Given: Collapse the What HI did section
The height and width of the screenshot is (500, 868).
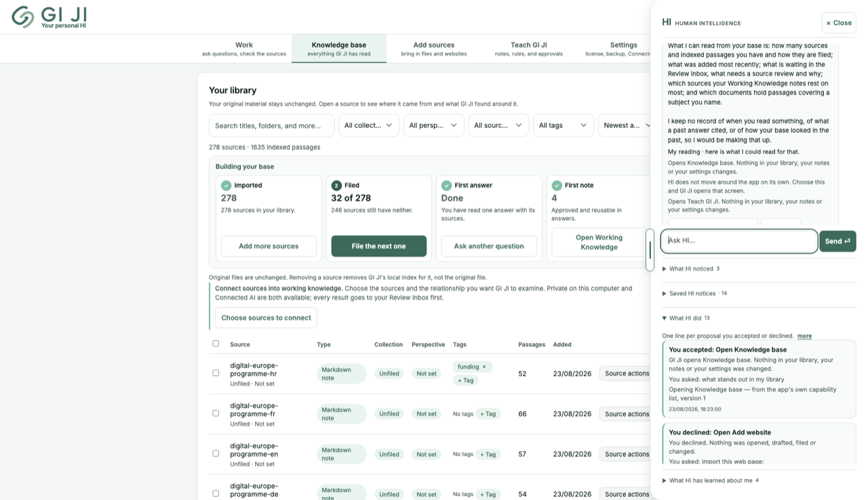Looking at the screenshot, I should 686,318.
